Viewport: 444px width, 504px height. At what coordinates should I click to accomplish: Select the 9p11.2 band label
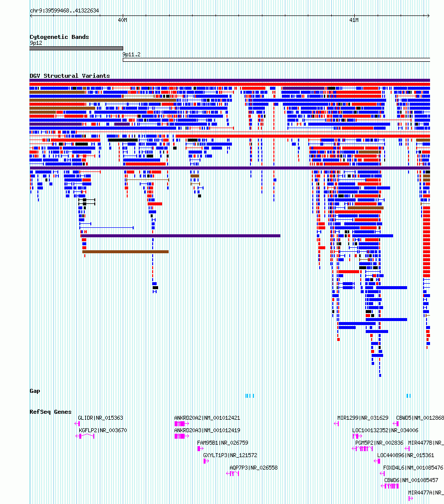pos(132,55)
